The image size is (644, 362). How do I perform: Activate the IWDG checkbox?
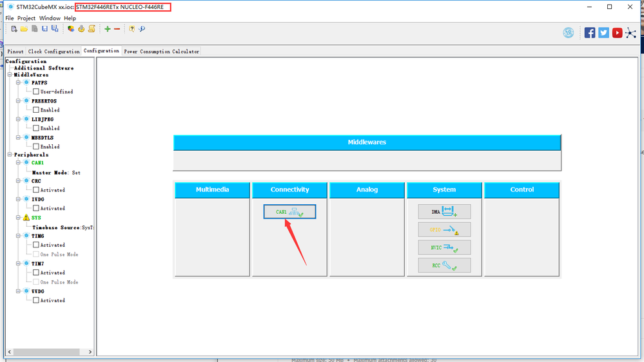click(36, 208)
